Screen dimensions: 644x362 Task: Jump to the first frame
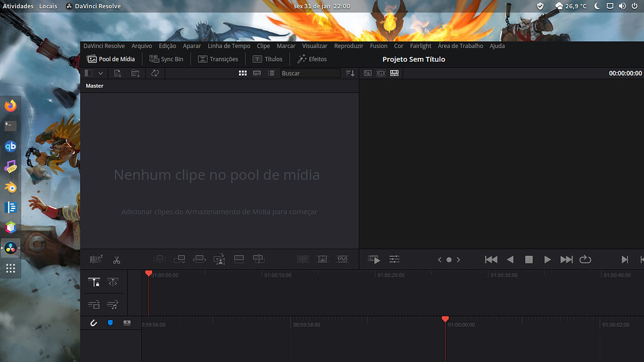[x=491, y=259]
